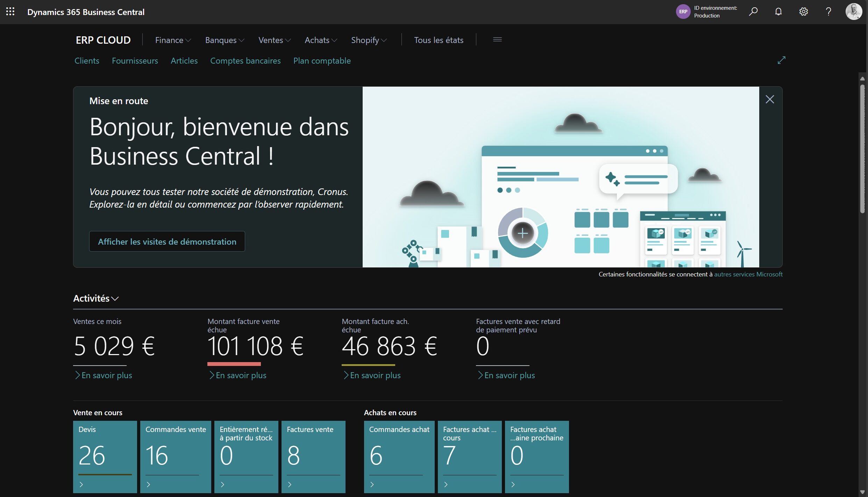Image resolution: width=868 pixels, height=497 pixels.
Task: Click the arrow on Factures achat ...aine prochaine tile
Action: pyautogui.click(x=513, y=484)
